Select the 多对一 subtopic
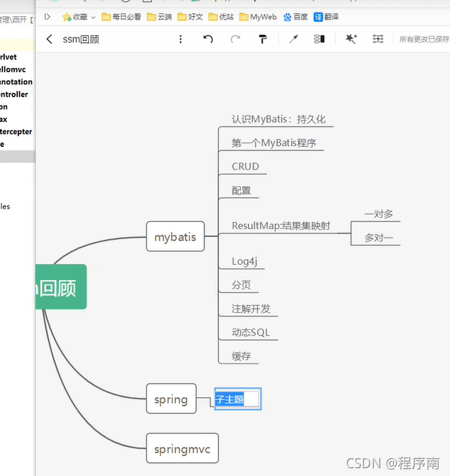The height and width of the screenshot is (476, 450). click(x=378, y=238)
